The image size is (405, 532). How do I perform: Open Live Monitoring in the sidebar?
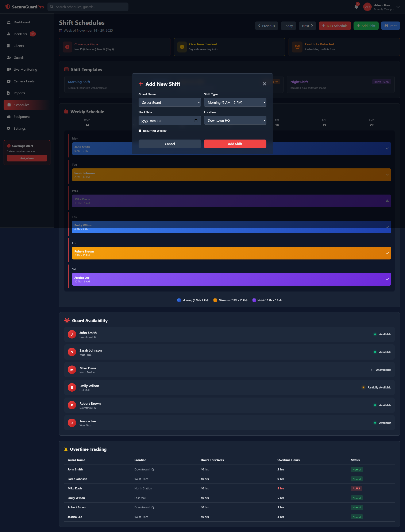click(x=25, y=69)
